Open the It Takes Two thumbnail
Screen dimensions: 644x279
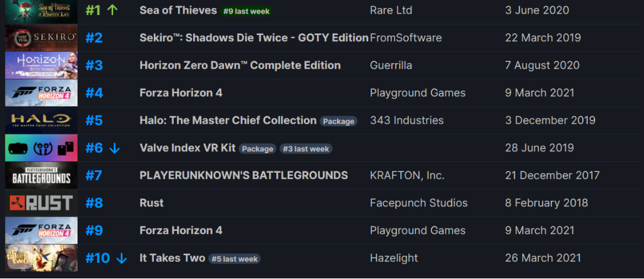tap(41, 258)
